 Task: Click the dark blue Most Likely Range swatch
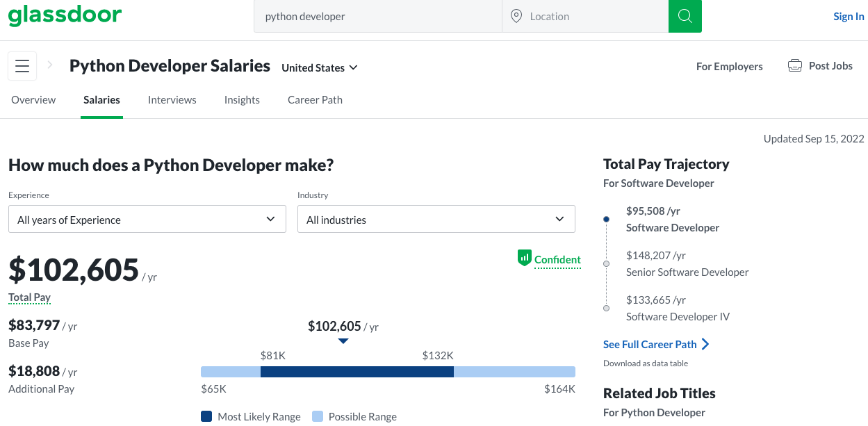click(x=206, y=416)
